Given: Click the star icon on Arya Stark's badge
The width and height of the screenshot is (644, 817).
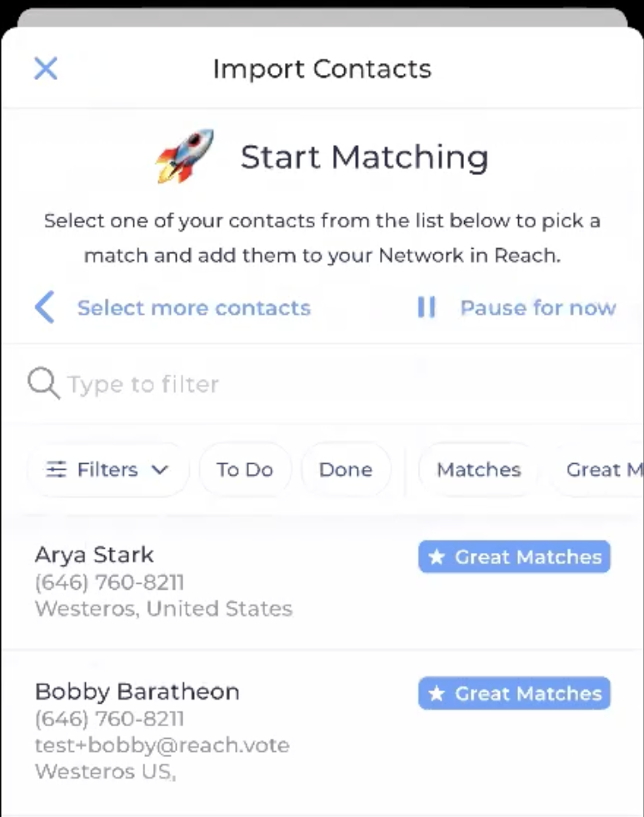Looking at the screenshot, I should pos(437,557).
